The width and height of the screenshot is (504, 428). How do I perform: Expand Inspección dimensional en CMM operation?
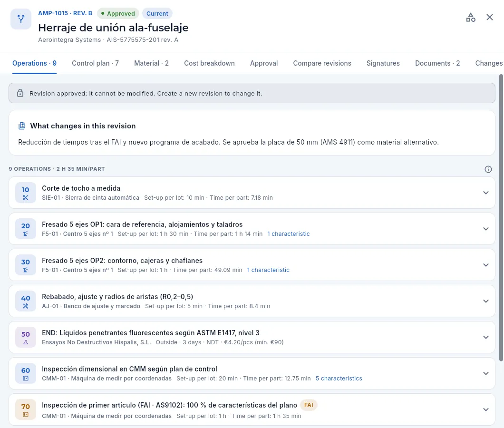point(485,373)
